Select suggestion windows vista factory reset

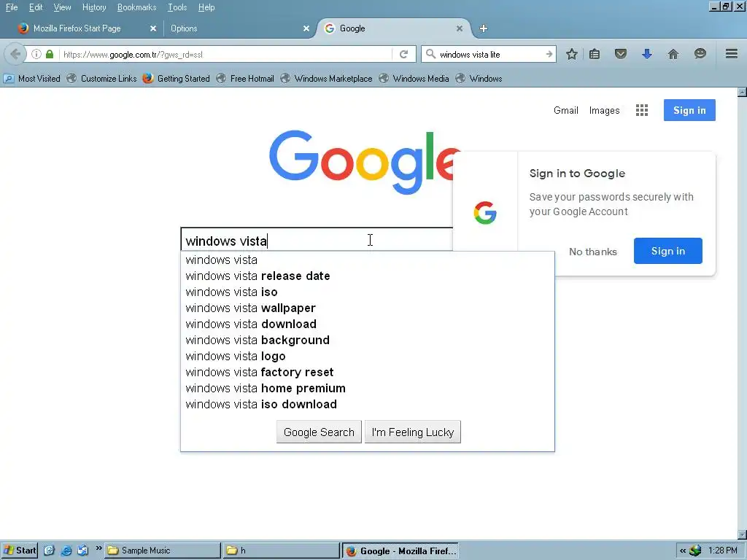click(368, 373)
